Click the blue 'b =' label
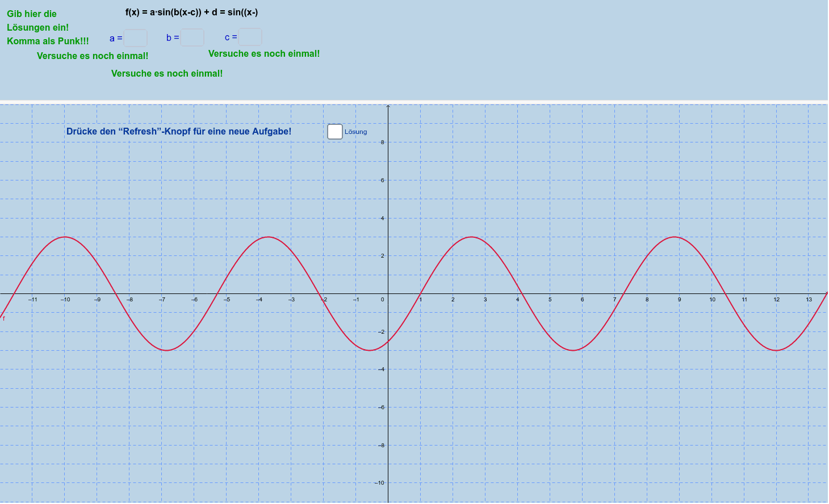Viewport: 829px width, 504px height. (x=173, y=37)
